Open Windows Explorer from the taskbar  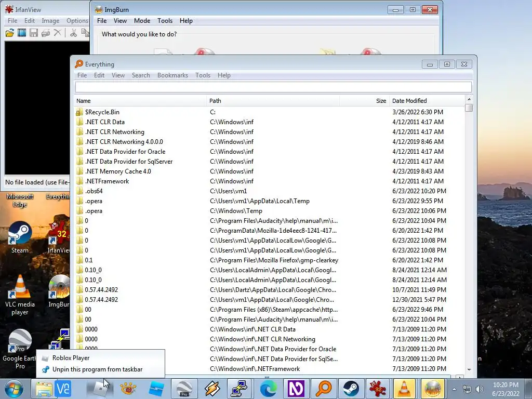tap(44, 389)
